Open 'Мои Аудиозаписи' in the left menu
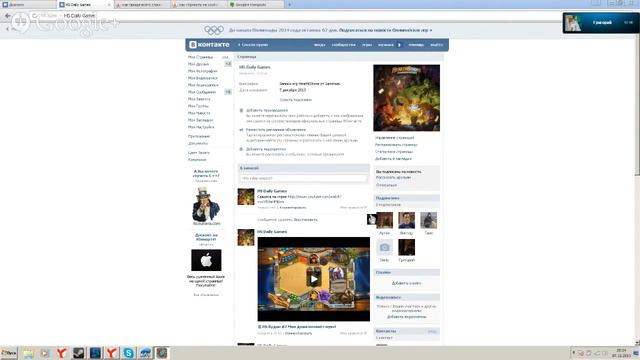The height and width of the screenshot is (360, 640). pos(203,85)
